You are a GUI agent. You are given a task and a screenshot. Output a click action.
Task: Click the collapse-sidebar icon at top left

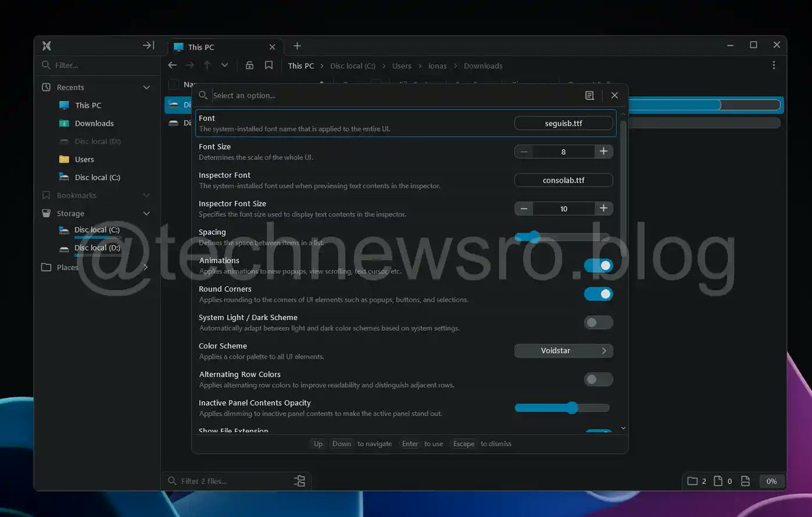click(148, 45)
